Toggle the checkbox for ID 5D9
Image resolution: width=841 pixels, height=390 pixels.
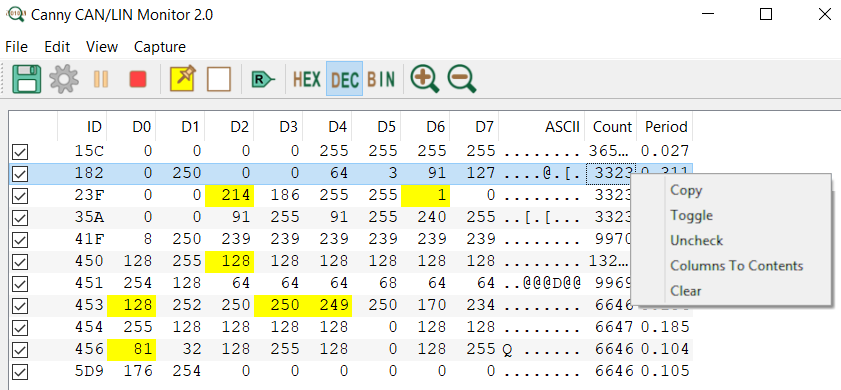point(20,372)
